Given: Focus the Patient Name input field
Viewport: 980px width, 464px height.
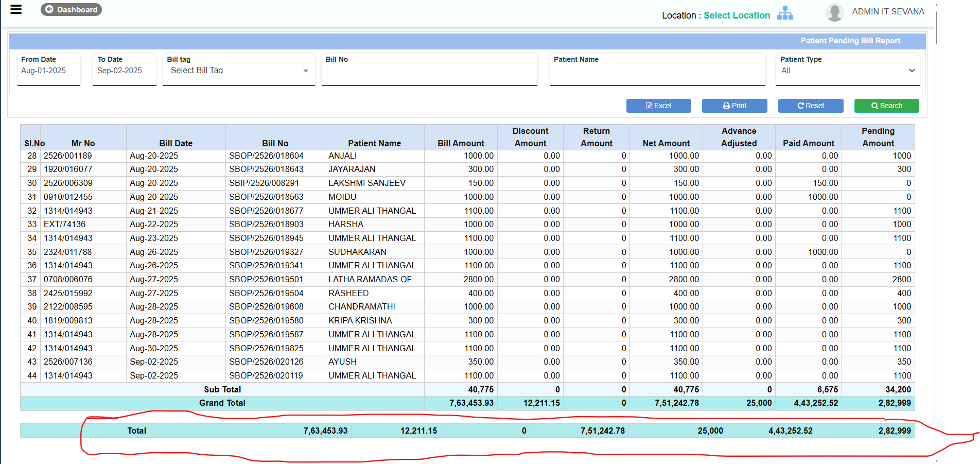Looking at the screenshot, I should (x=657, y=72).
